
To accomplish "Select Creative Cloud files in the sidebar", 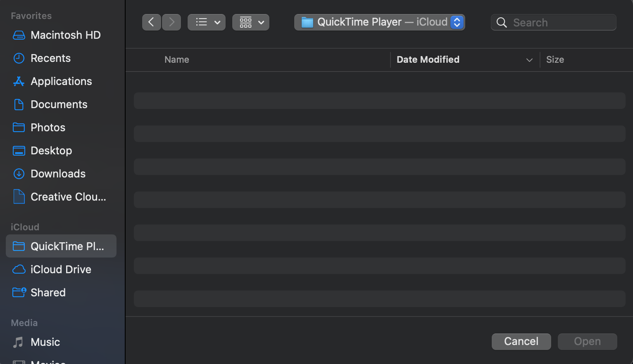I will click(61, 197).
